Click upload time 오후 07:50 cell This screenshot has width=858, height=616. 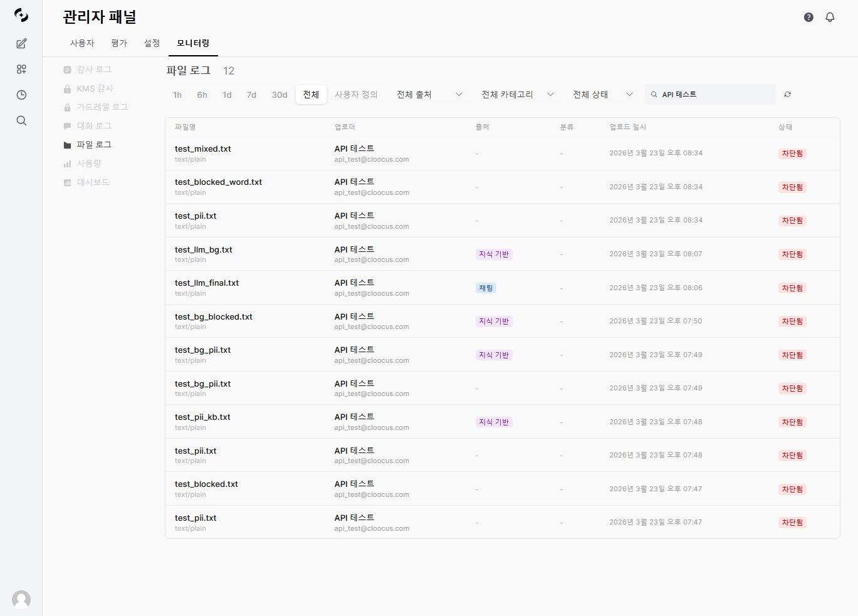[x=656, y=321]
